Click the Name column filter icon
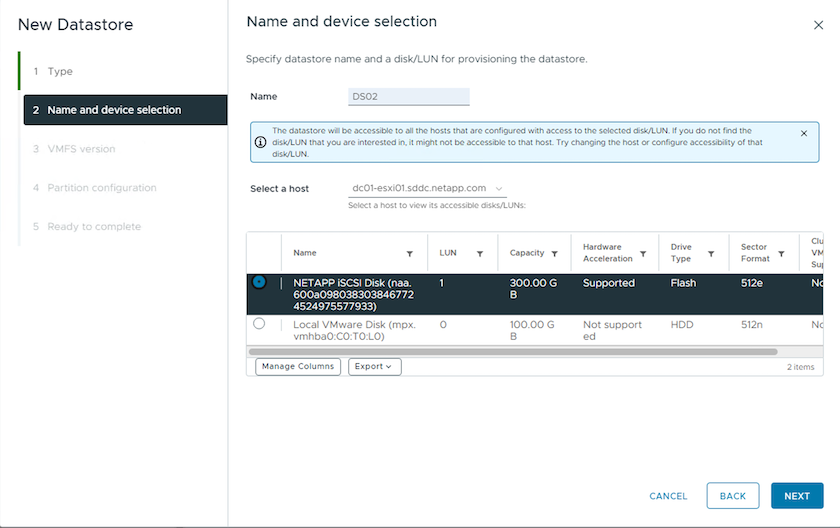840x528 pixels. (x=409, y=254)
